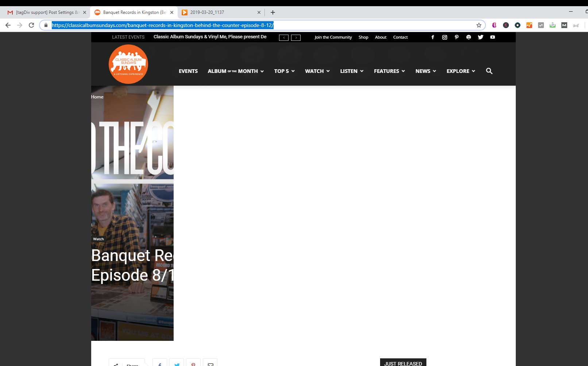The image size is (588, 366).
Task: Click the Latest Events label
Action: (128, 37)
